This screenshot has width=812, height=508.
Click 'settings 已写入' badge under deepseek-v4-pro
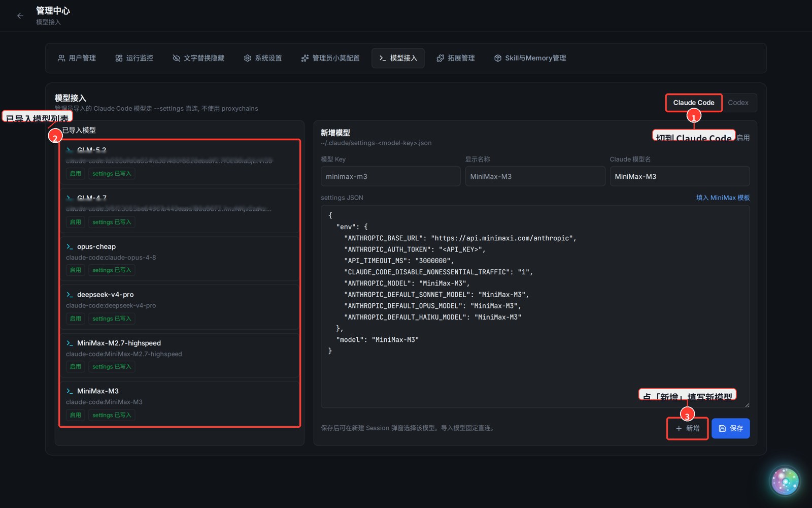(112, 319)
